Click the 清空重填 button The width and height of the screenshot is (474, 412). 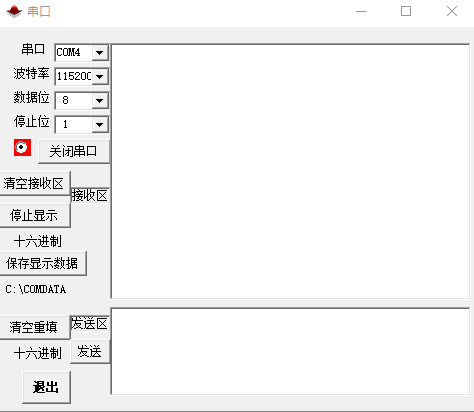tap(34, 327)
